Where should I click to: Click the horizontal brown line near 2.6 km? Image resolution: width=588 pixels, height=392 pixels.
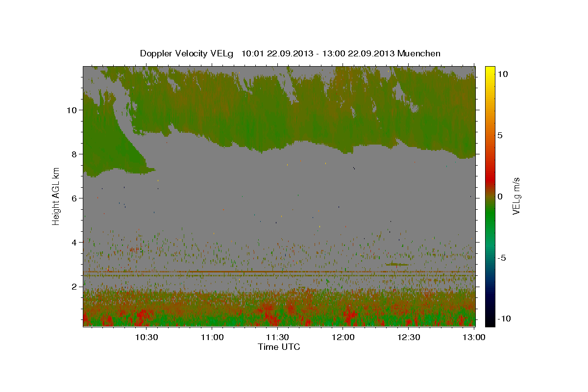279,271
